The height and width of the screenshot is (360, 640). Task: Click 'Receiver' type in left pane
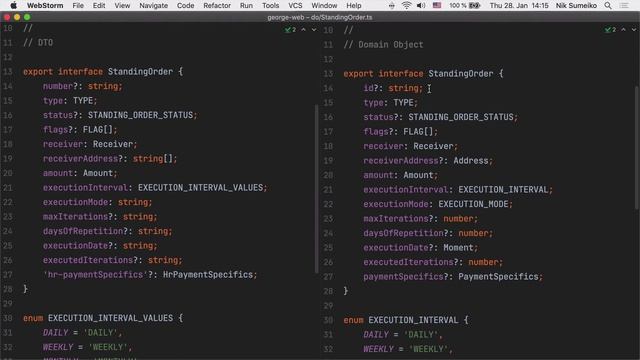113,144
